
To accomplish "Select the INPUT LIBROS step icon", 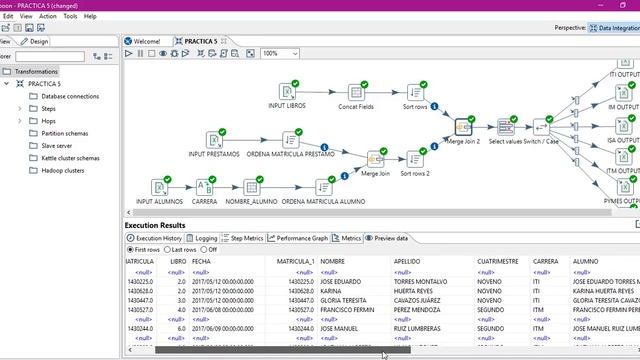I will [287, 92].
